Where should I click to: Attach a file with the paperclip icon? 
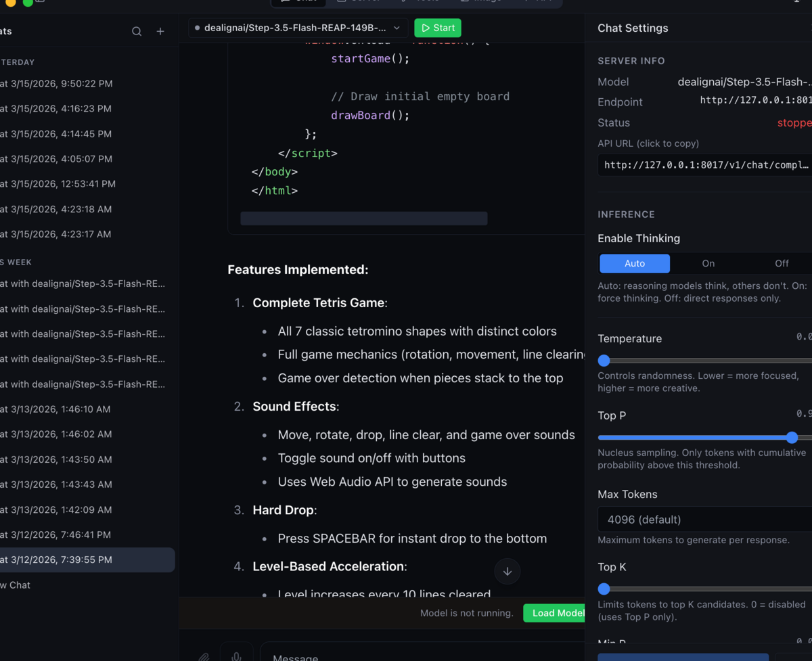pyautogui.click(x=204, y=657)
